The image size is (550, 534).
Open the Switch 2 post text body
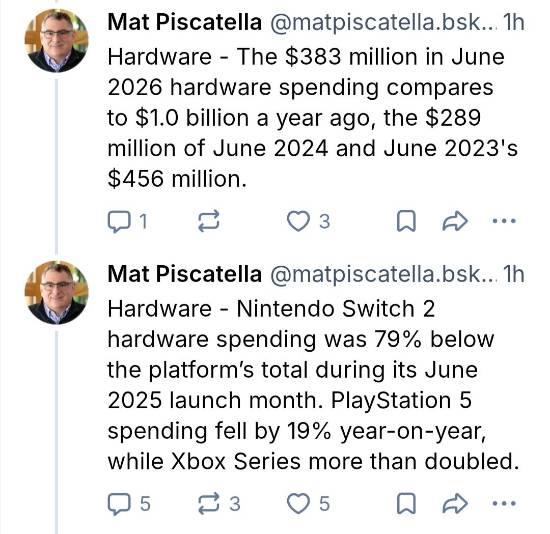click(x=313, y=385)
